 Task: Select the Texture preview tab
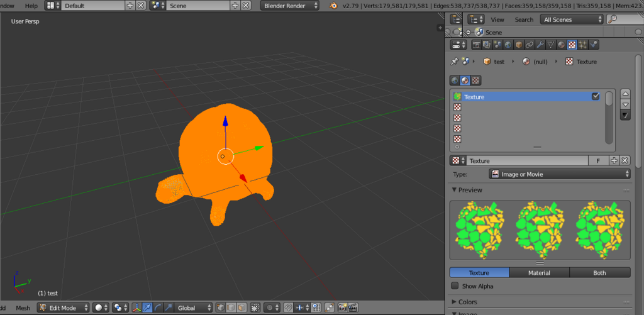(479, 273)
